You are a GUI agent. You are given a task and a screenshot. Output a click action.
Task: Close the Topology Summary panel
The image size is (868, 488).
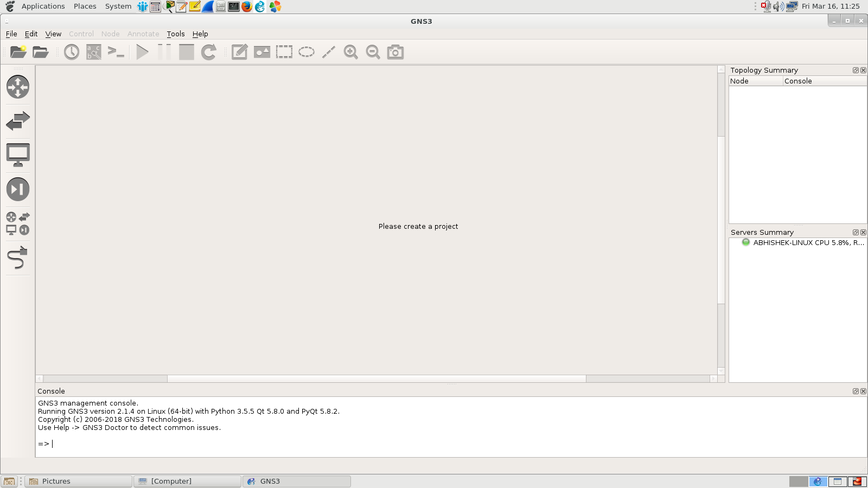click(x=863, y=70)
